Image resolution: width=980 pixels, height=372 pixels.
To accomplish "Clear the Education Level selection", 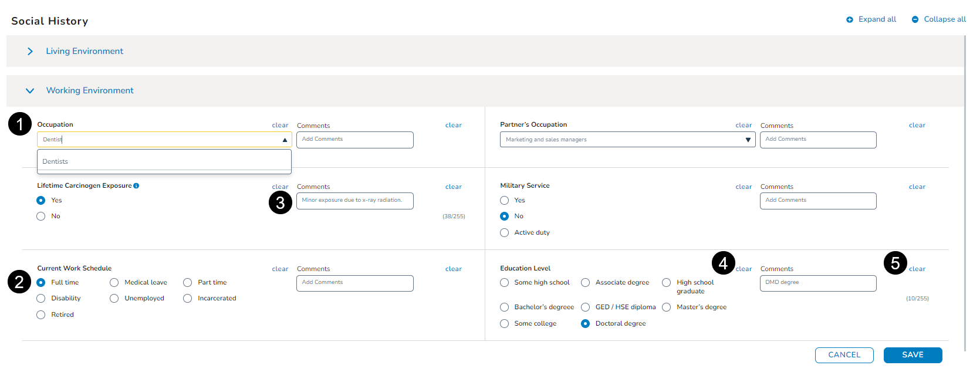I will [x=744, y=269].
